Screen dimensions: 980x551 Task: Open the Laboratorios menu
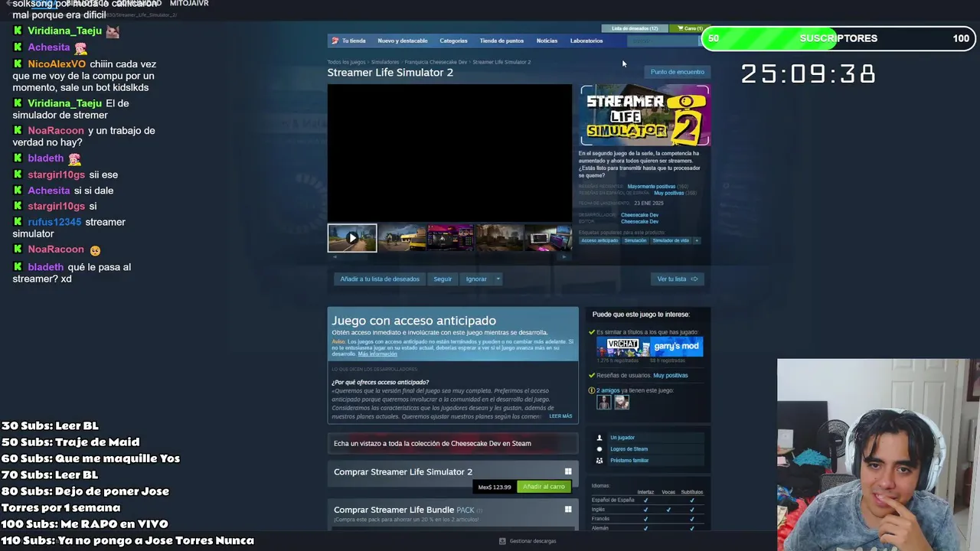pos(586,41)
